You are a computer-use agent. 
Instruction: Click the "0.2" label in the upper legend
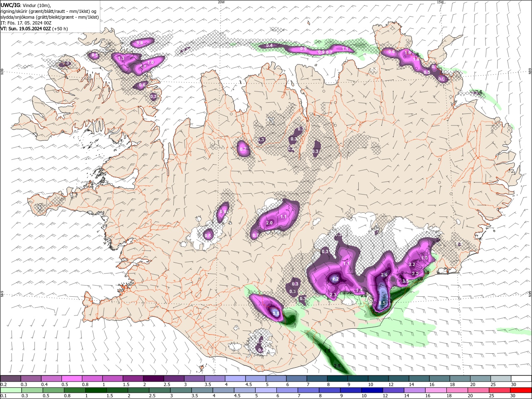(x=4, y=385)
